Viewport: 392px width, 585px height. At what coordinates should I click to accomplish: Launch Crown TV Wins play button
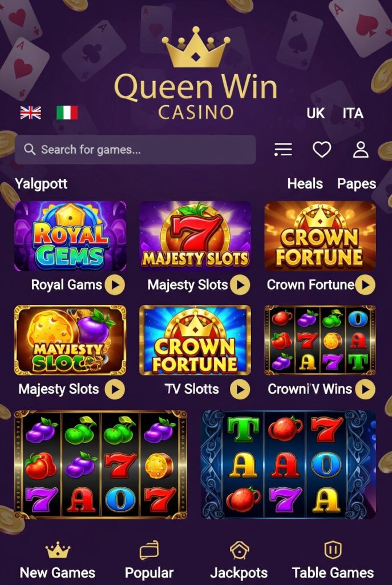tap(365, 389)
